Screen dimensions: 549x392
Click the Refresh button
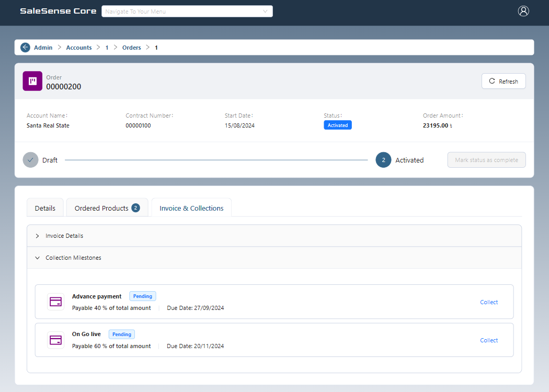[504, 81]
